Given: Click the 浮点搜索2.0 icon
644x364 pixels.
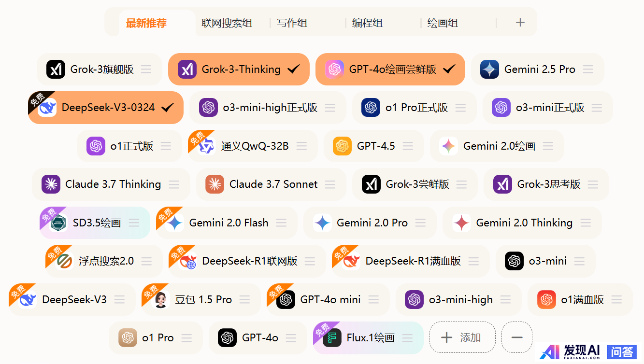Looking at the screenshot, I should click(x=64, y=261).
